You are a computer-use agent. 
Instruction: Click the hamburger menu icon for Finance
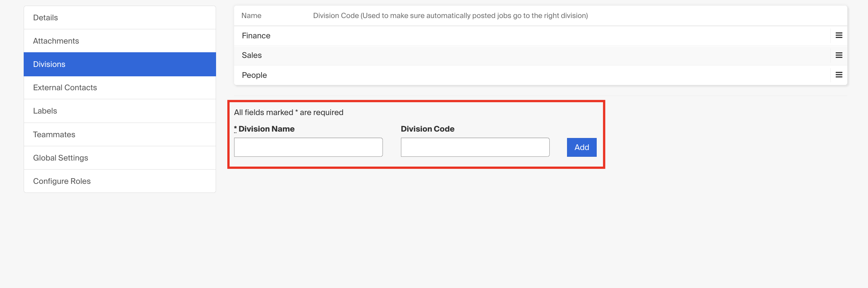click(x=839, y=35)
